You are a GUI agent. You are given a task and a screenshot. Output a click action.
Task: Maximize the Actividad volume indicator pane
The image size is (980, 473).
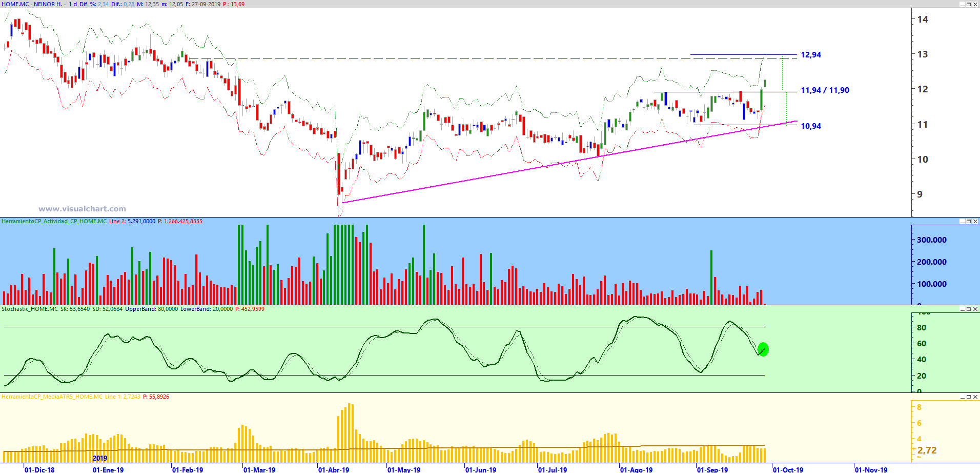(x=969, y=221)
